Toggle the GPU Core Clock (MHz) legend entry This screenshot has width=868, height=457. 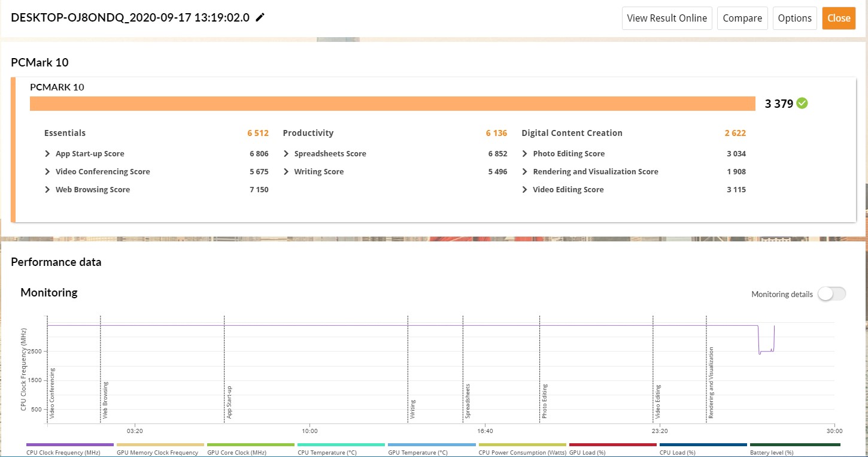(x=251, y=449)
